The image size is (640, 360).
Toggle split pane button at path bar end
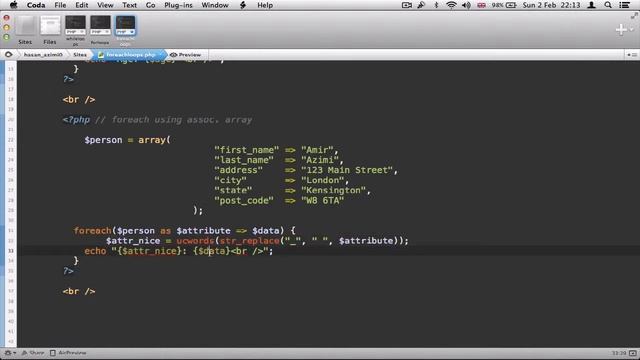[632, 54]
